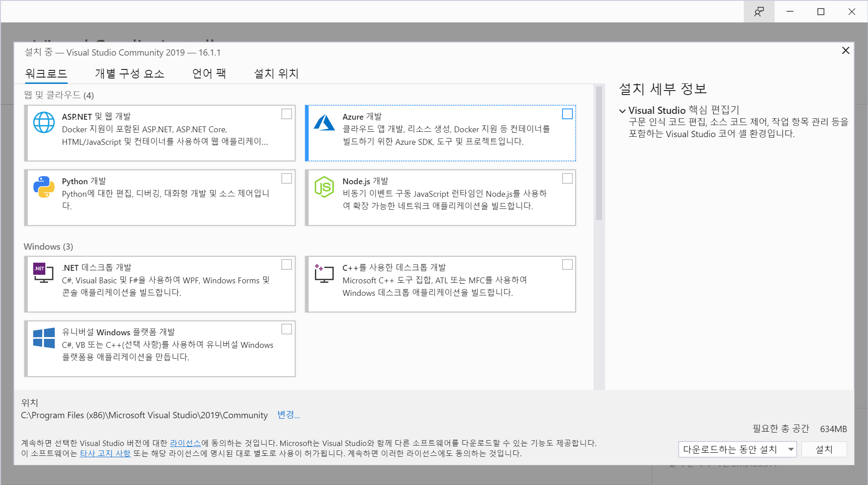Open the 타사 고지 사항 link

(x=105, y=453)
